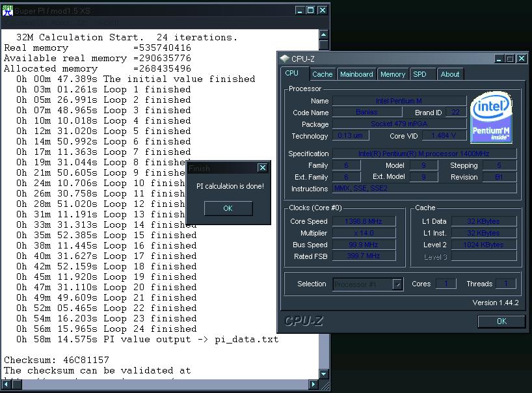Click the Intel Pentium M logo
The width and height of the screenshot is (532, 393).
pos(491,117)
